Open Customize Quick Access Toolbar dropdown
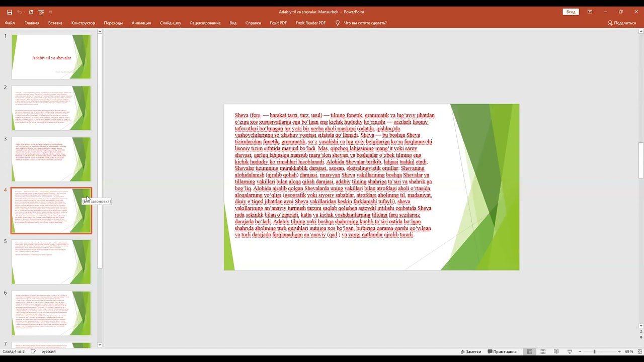 coord(50,12)
